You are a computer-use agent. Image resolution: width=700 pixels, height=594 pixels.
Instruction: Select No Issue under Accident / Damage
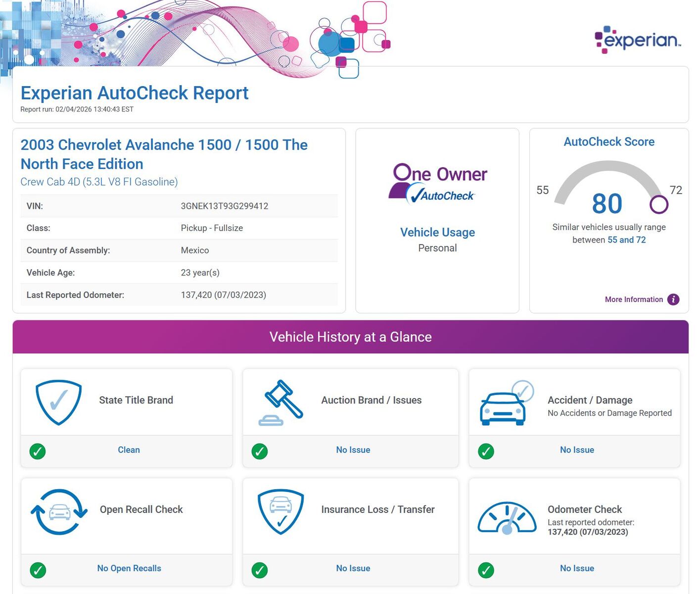tap(576, 450)
